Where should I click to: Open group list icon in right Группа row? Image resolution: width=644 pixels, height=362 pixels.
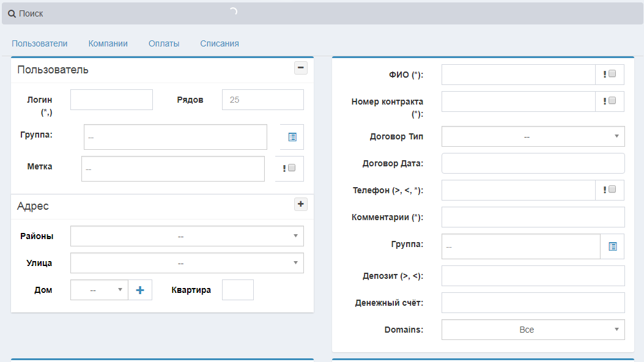(612, 246)
